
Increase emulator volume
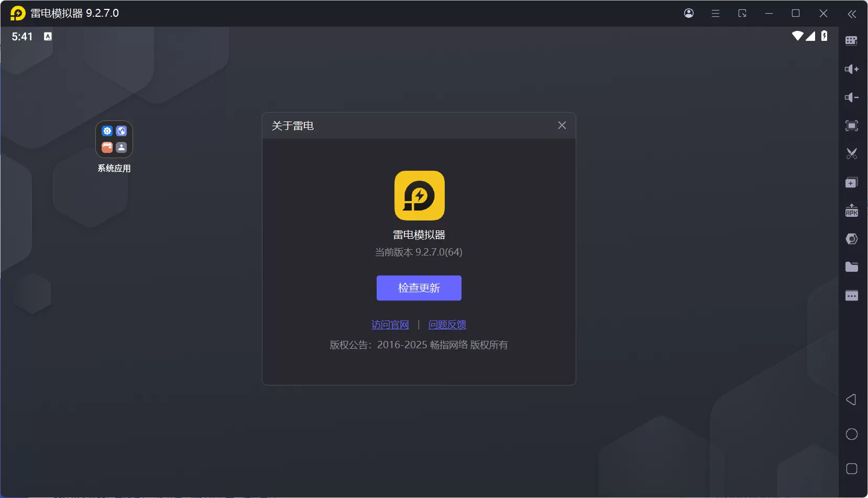(x=852, y=69)
